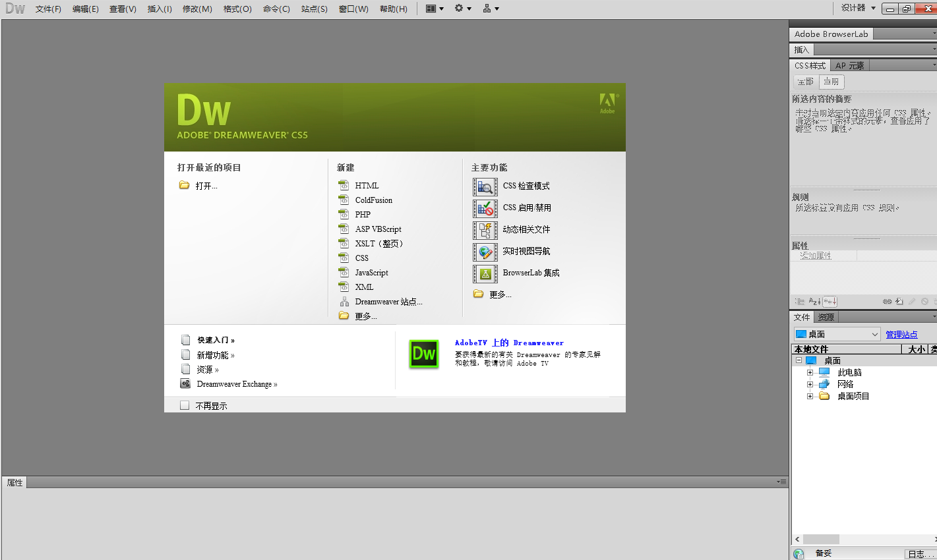Click the CSS 启用/禁用 feature icon
Screen dimensions: 937x560
pyautogui.click(x=485, y=208)
